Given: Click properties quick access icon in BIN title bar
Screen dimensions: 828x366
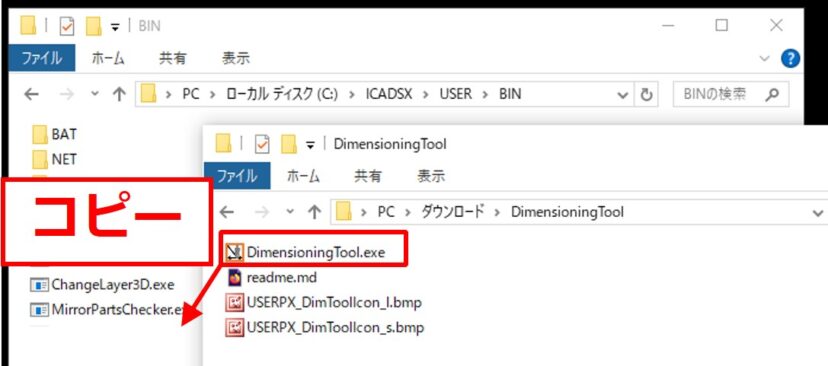Looking at the screenshot, I should tap(67, 26).
